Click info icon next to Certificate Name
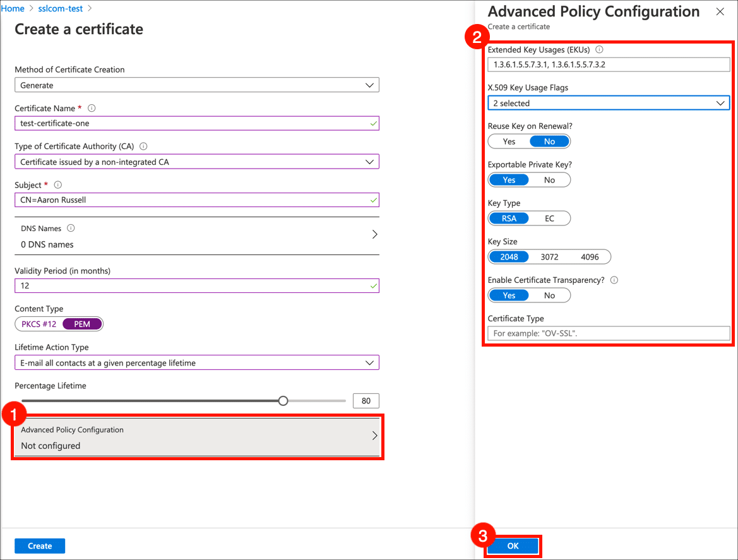The width and height of the screenshot is (738, 560). [x=92, y=109]
